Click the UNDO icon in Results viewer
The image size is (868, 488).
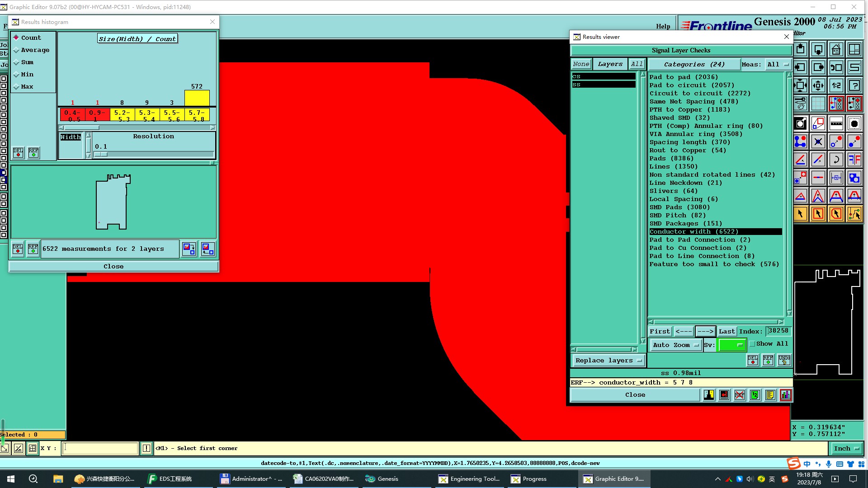784,360
